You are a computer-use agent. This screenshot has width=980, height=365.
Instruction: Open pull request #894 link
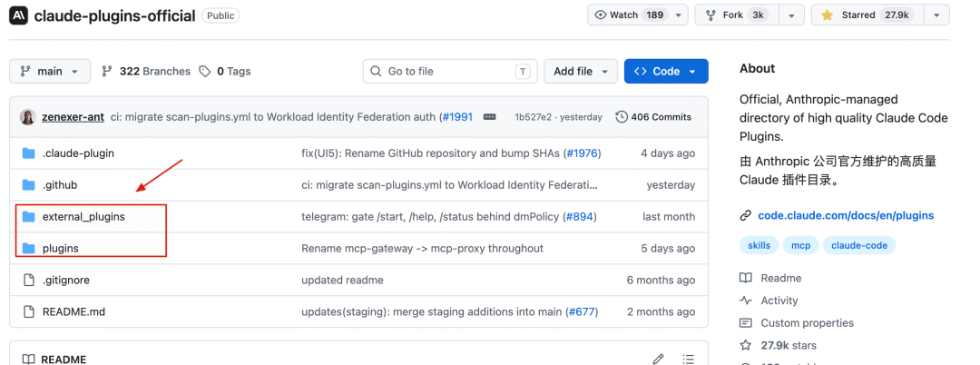(578, 217)
